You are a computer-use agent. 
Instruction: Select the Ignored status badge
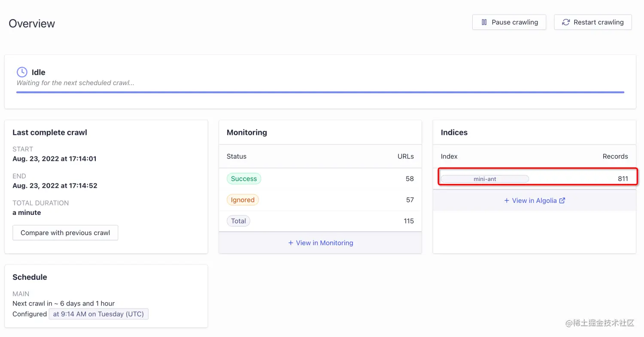[x=243, y=200]
